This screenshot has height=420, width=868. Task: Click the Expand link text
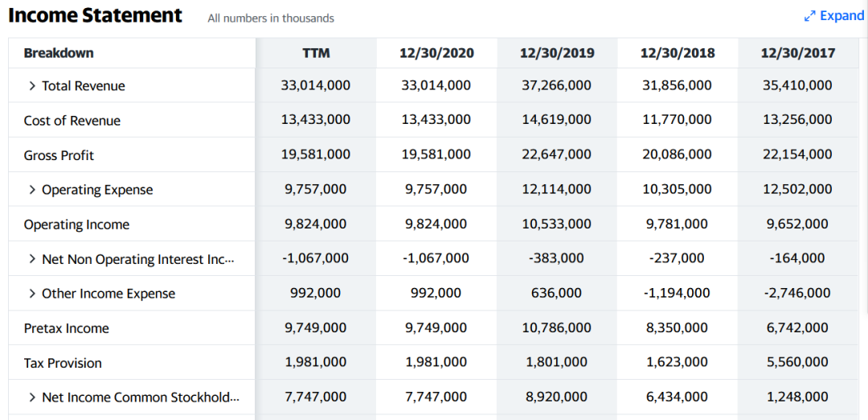pyautogui.click(x=841, y=16)
